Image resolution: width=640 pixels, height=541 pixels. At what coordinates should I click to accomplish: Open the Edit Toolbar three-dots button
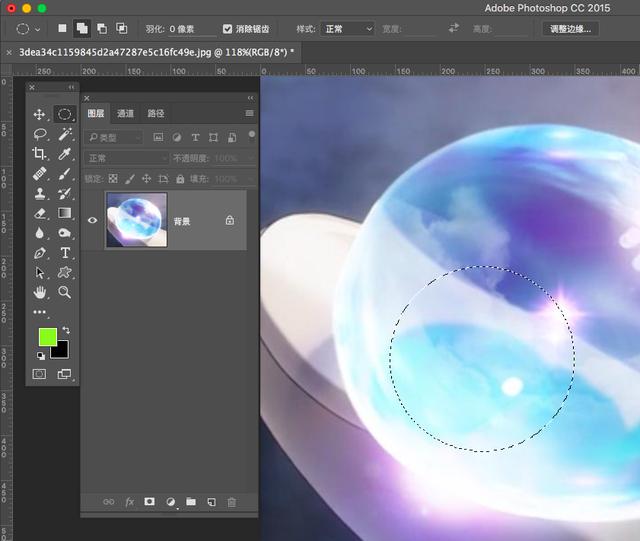(40, 312)
